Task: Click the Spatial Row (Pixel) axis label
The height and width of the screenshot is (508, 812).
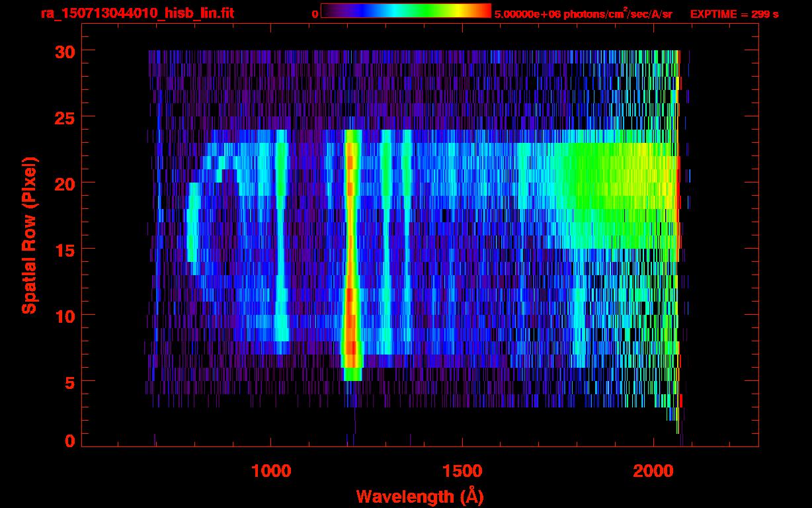Action: 28,235
